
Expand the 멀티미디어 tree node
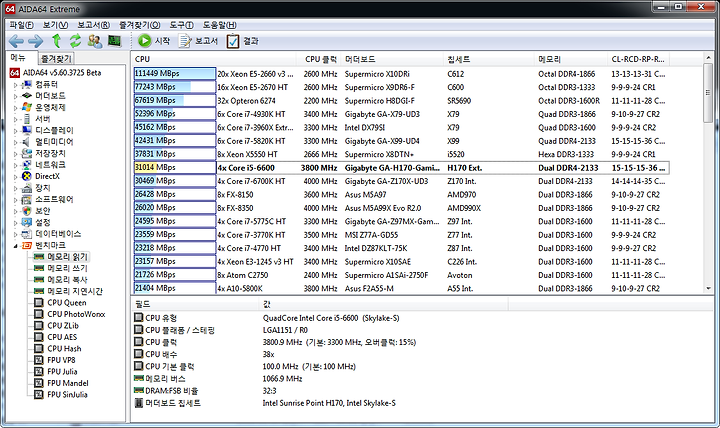16,142
